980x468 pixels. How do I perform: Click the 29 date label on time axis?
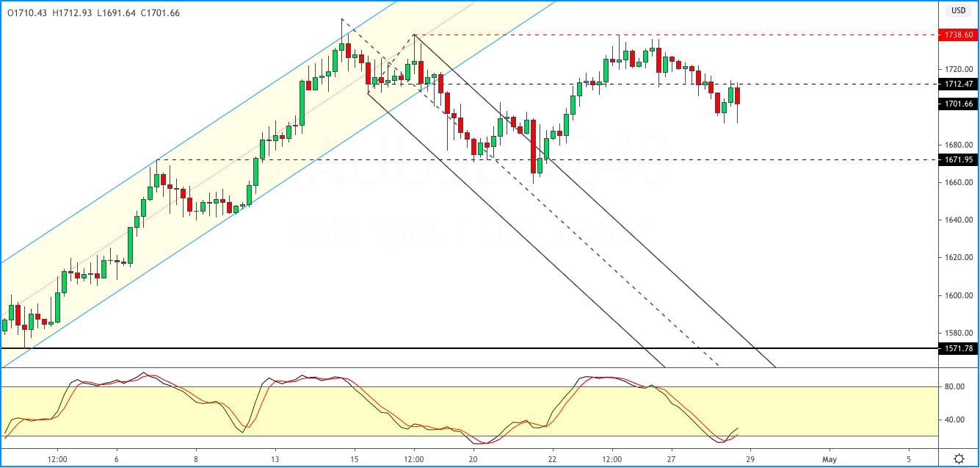coord(752,458)
